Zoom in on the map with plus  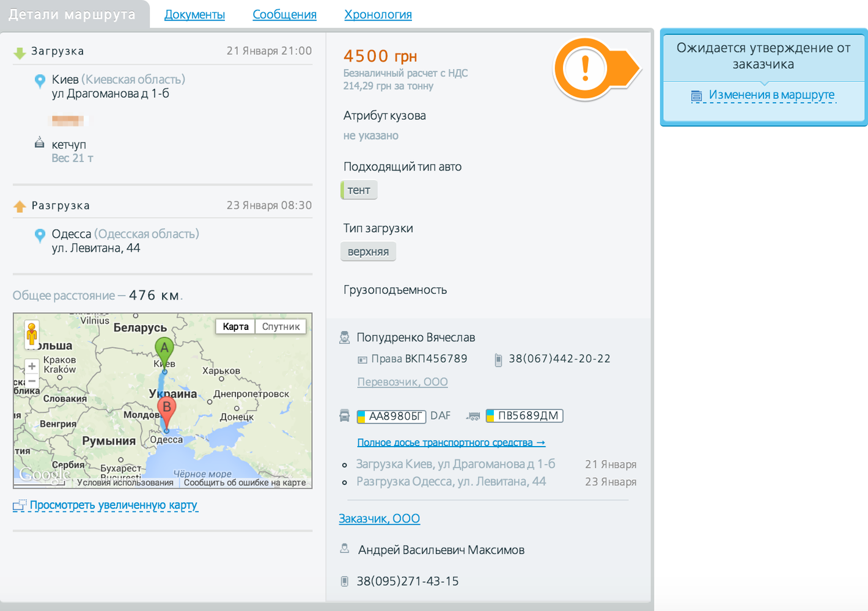coord(32,366)
